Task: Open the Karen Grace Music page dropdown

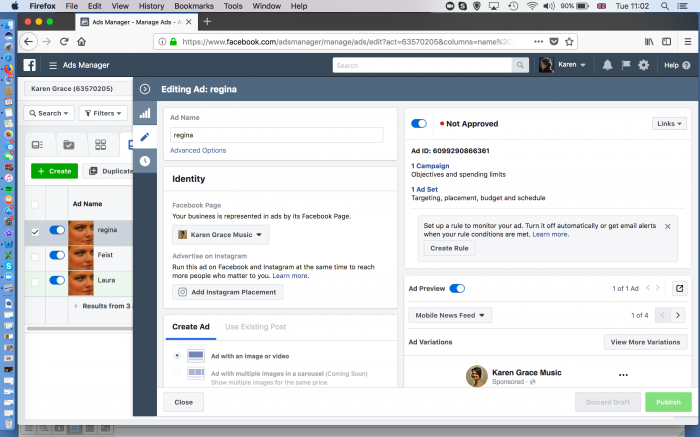Action: point(221,234)
